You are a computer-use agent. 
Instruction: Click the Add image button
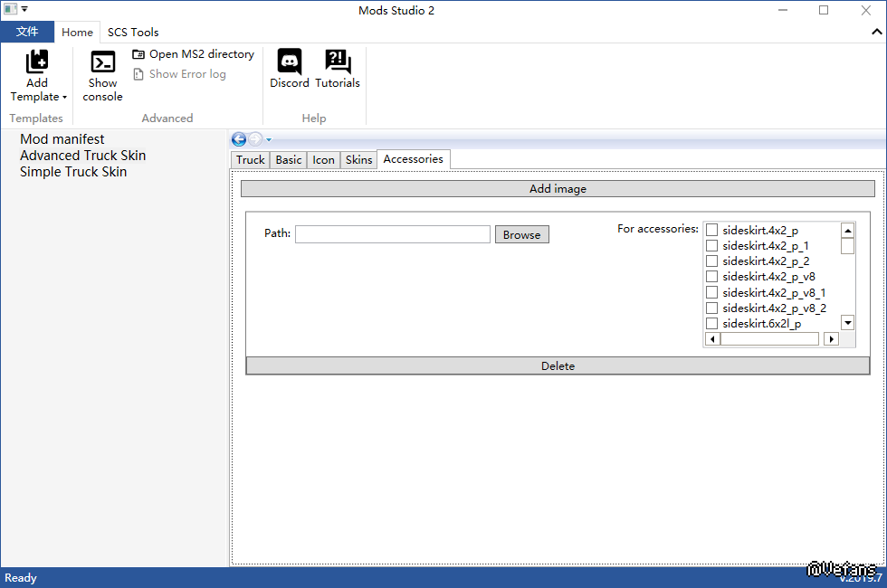(x=558, y=189)
